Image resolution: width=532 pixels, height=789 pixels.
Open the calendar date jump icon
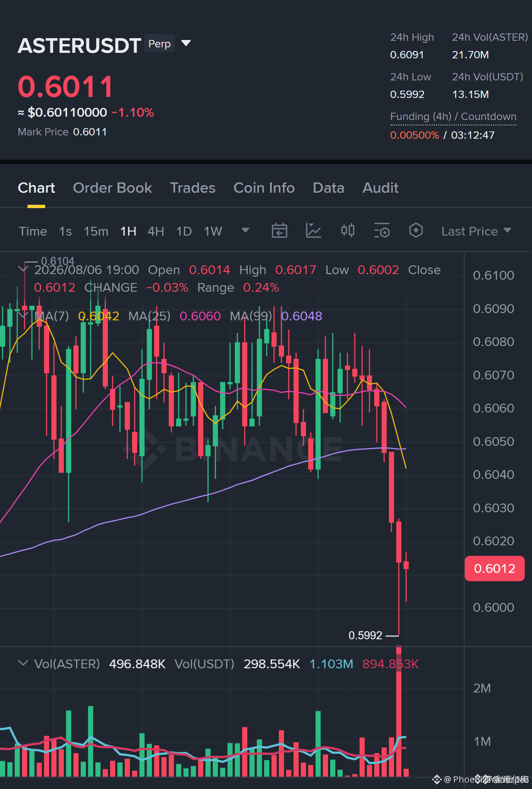click(x=279, y=231)
